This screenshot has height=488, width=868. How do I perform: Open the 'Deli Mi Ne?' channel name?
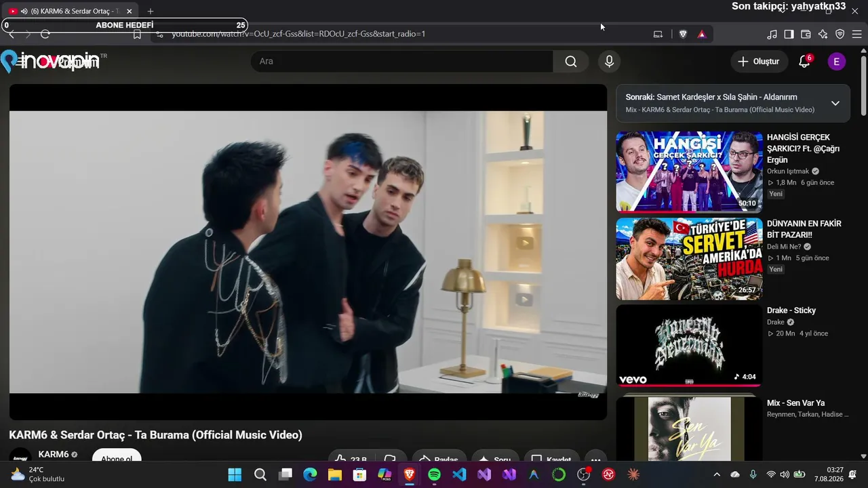[x=784, y=247]
